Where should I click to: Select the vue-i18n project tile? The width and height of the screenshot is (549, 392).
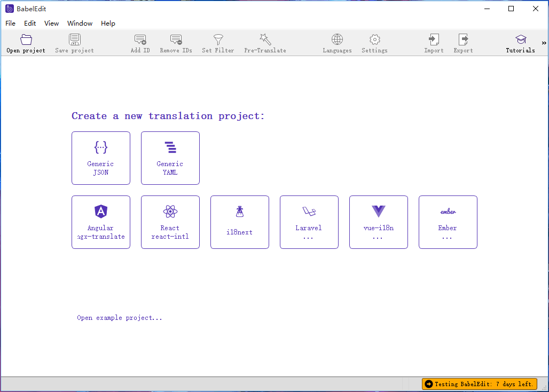pyautogui.click(x=378, y=222)
